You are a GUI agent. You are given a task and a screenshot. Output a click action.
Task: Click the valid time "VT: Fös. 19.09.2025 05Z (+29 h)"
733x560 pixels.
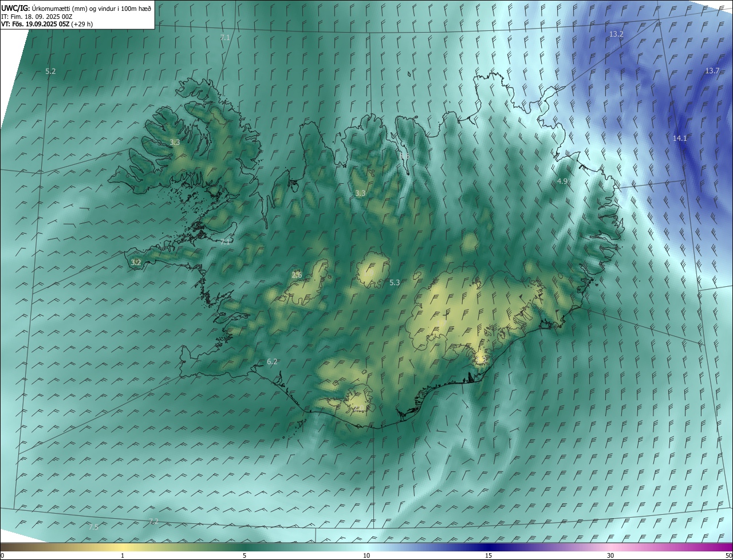(47, 24)
